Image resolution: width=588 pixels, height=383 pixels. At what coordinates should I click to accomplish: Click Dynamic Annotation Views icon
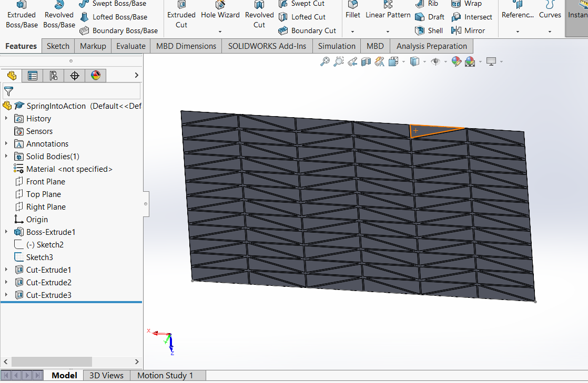[380, 61]
